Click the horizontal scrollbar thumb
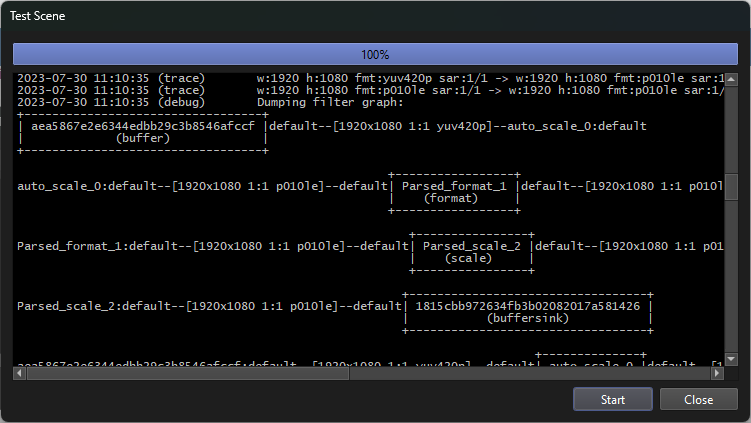This screenshot has height=423, width=751. click(185, 373)
